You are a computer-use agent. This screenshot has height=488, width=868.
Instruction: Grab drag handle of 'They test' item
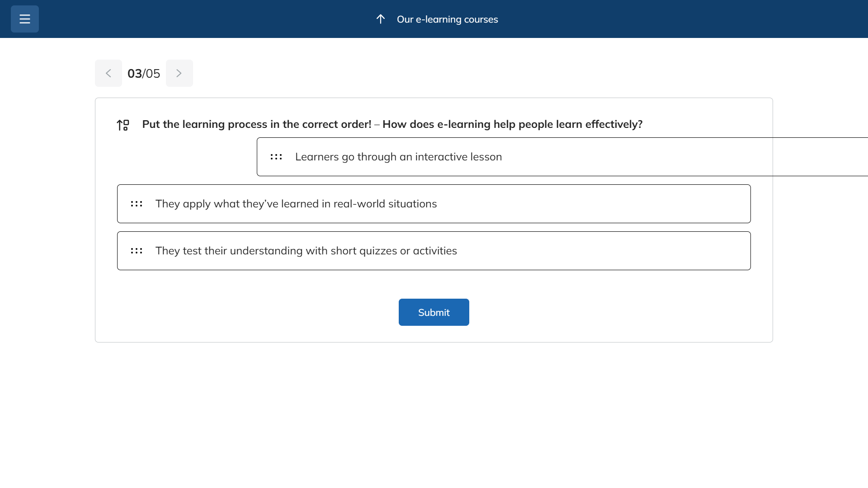(x=137, y=251)
